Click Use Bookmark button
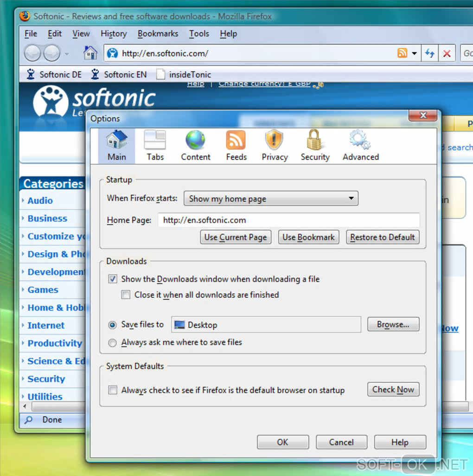The width and height of the screenshot is (473, 476). click(308, 237)
